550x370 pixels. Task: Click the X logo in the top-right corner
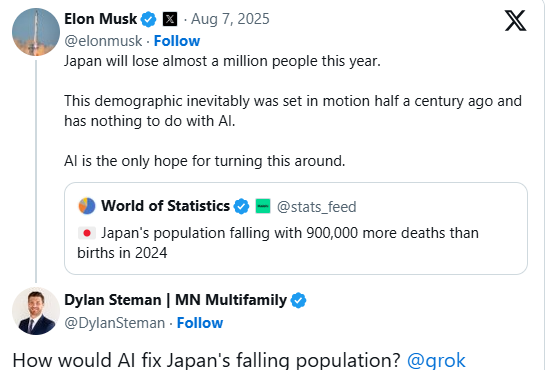[515, 20]
